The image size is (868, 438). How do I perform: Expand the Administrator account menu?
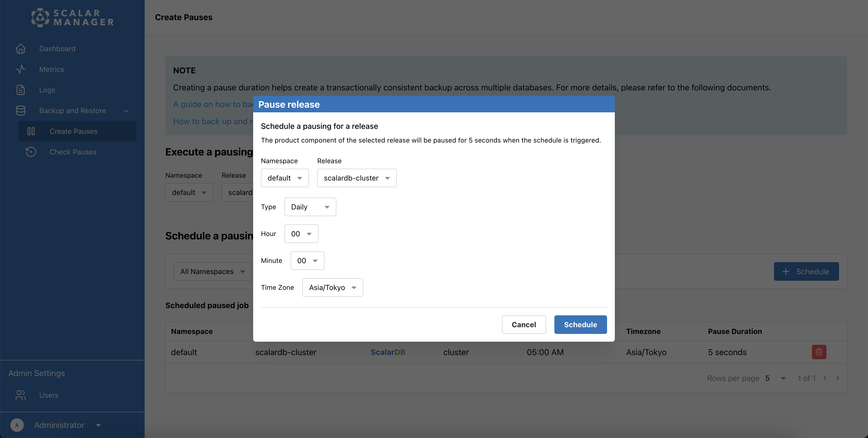click(x=59, y=425)
